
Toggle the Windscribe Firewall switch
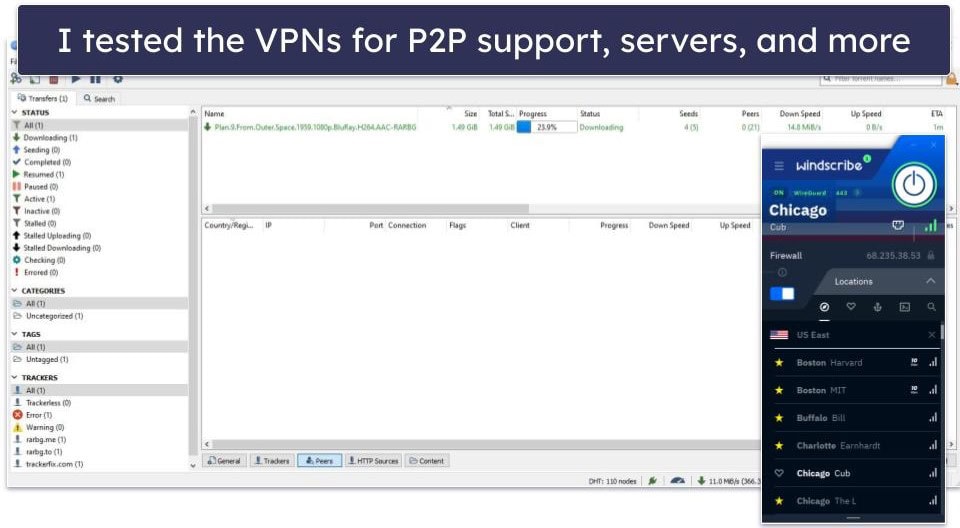(x=782, y=293)
